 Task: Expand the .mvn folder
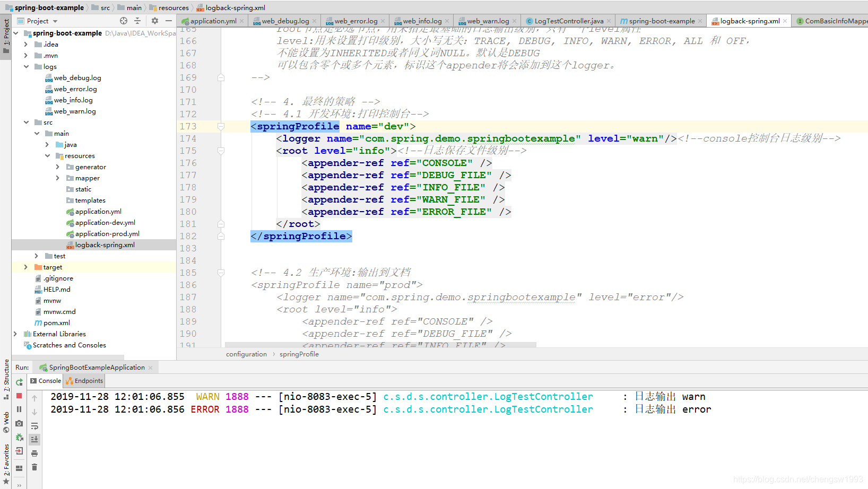[x=26, y=55]
